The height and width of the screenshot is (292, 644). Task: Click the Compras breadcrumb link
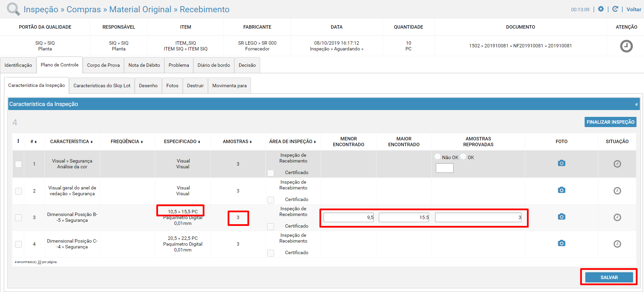coord(84,10)
